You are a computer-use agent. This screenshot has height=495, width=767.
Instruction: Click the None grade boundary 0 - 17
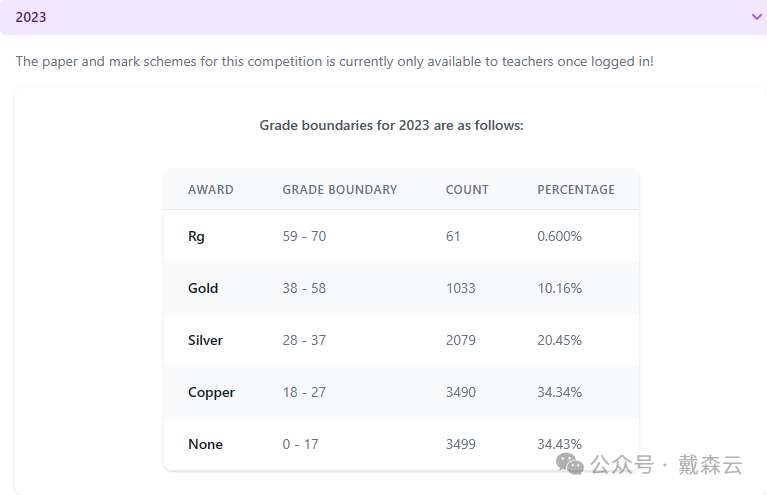coord(300,445)
